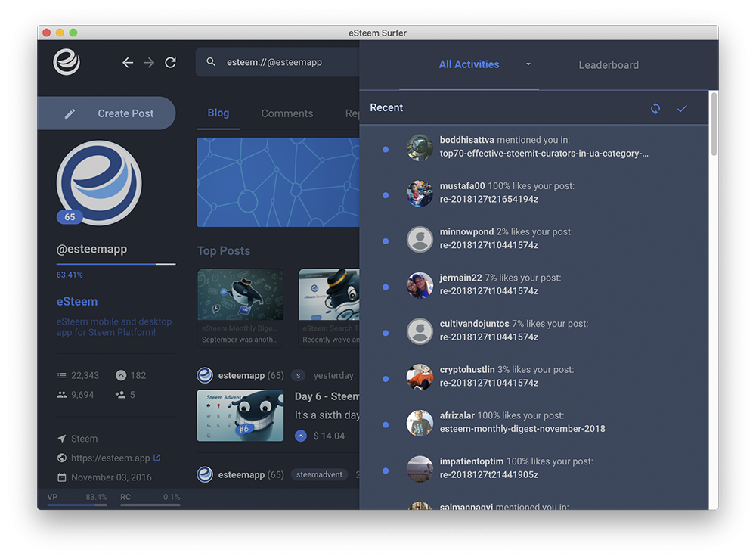Click the followers icon beside 9,694

click(62, 395)
